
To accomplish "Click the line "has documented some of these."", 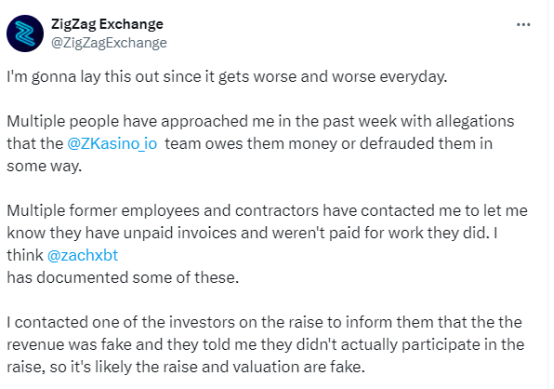I will tap(123, 278).
